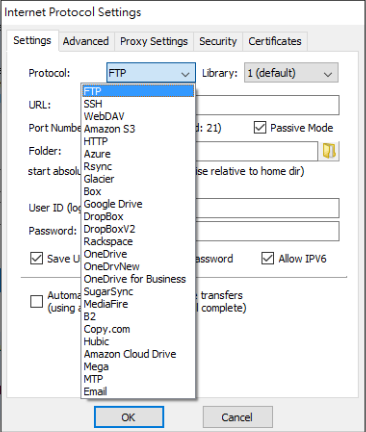Select Email protocol option
The image size is (366, 432).
(138, 391)
